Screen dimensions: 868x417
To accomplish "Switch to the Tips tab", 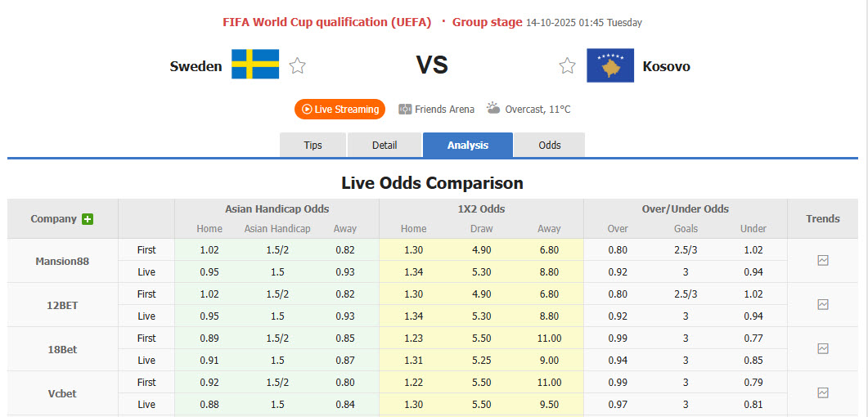I will 313,145.
